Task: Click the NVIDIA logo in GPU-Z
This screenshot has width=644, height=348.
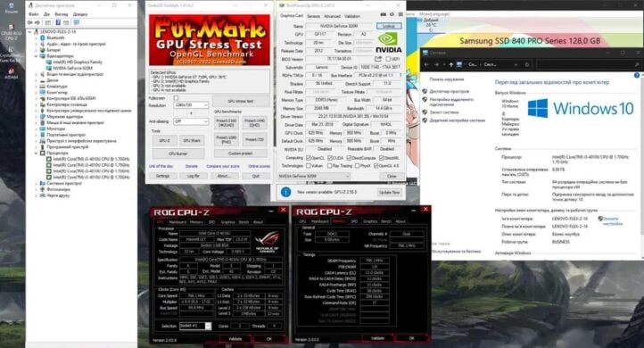Action: pos(388,43)
